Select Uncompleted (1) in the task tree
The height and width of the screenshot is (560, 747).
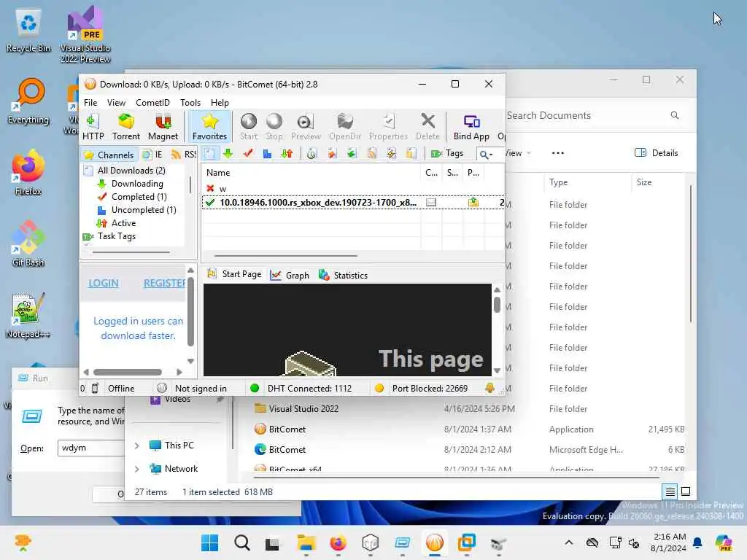coord(144,210)
